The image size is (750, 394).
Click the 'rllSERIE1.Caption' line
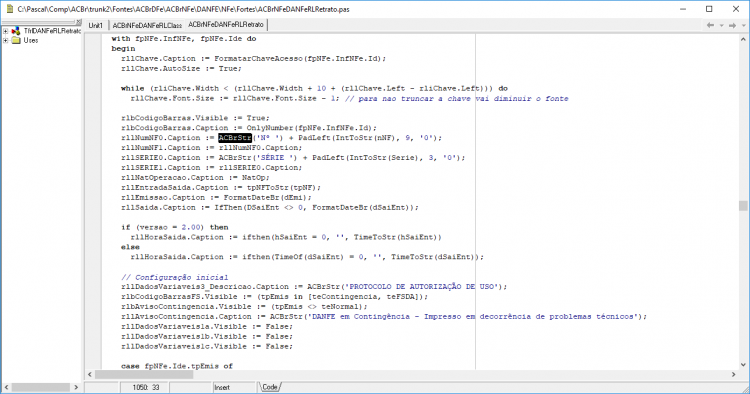click(211, 168)
